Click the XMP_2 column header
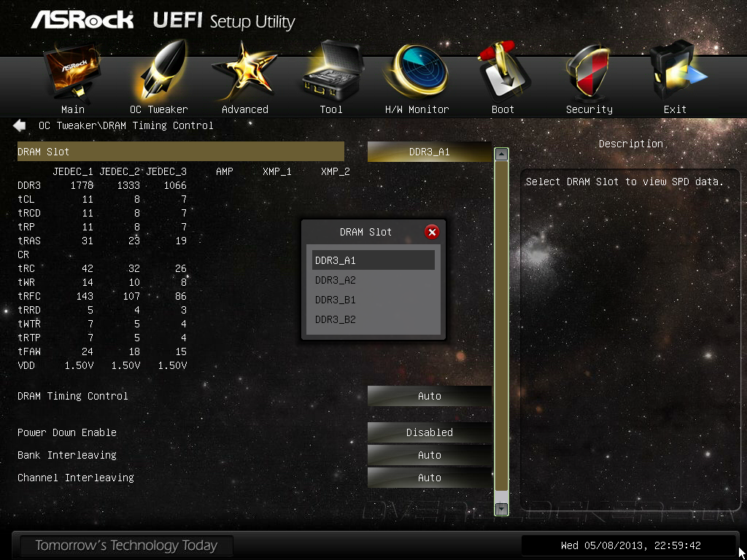The image size is (747, 560). click(336, 171)
